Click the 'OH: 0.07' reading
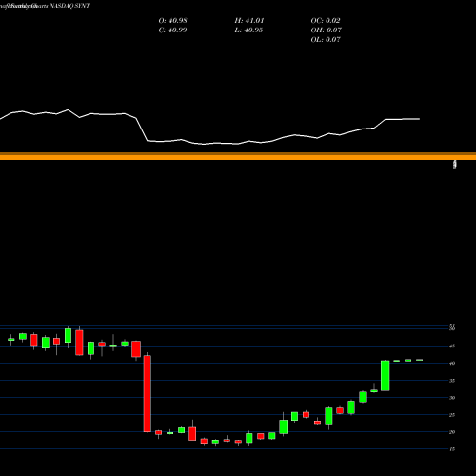This screenshot has height=476, width=476. click(327, 30)
